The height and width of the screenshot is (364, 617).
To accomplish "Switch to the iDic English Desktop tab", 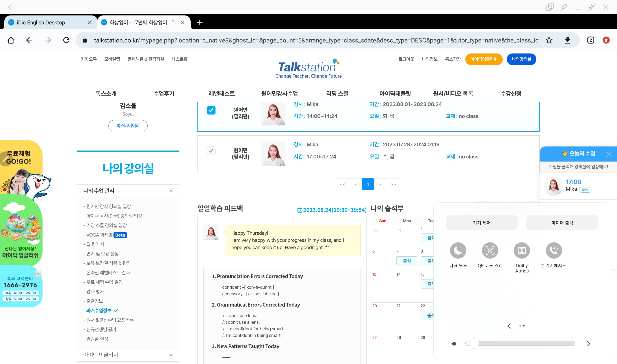I will click(x=41, y=23).
